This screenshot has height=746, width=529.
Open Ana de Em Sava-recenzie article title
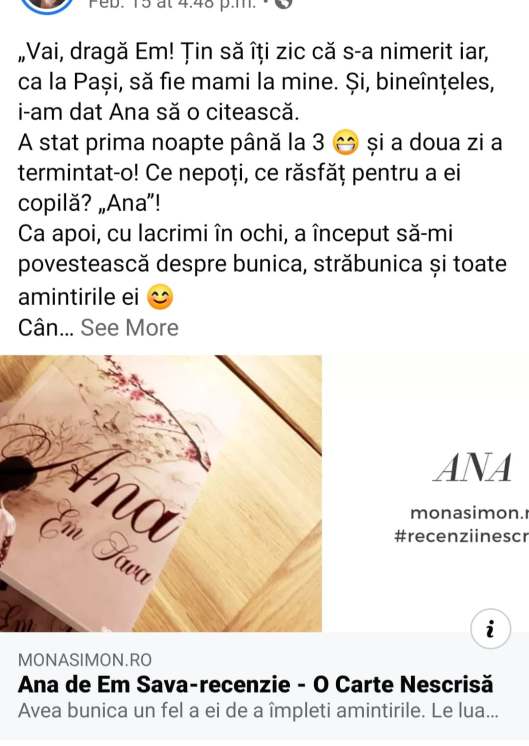pos(255,685)
